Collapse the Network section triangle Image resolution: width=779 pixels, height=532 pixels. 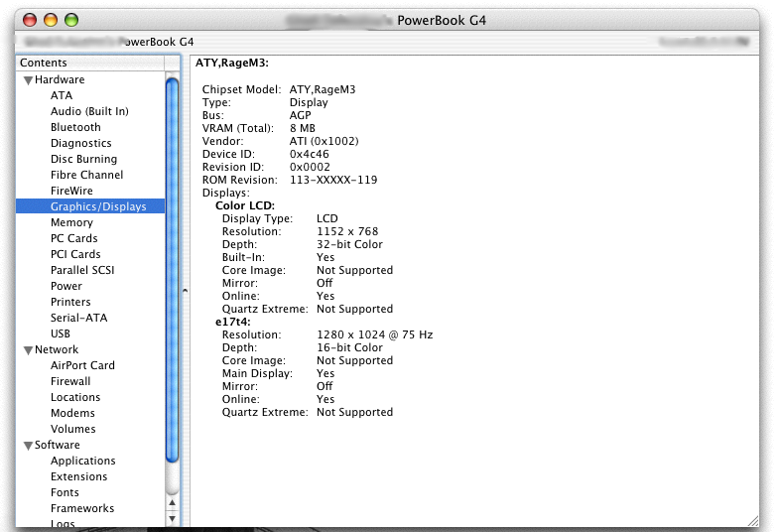tap(29, 350)
